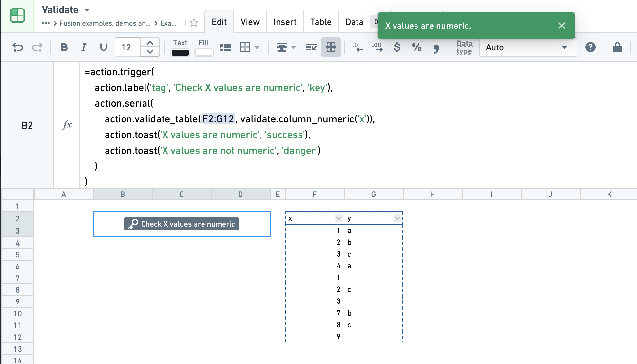Increase the font size with up arrow

coord(150,43)
